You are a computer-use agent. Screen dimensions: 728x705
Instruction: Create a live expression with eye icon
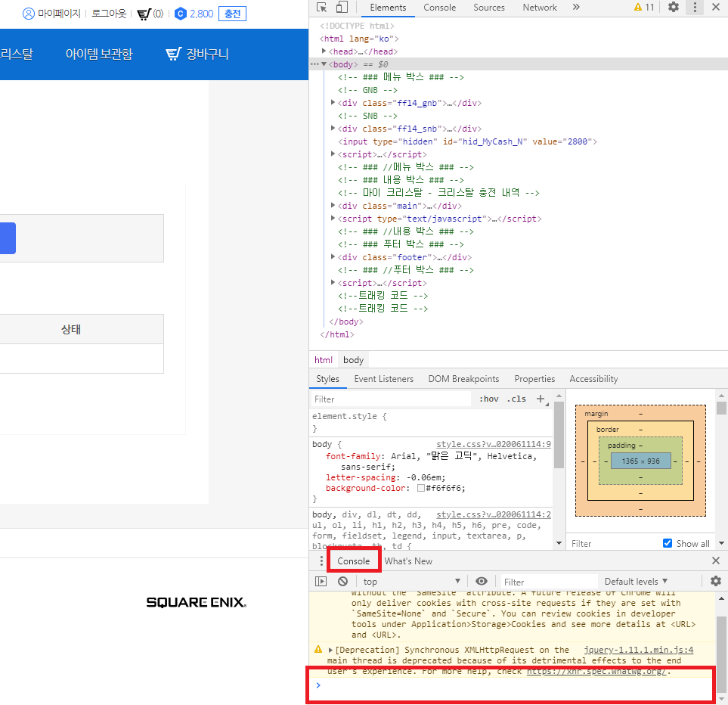482,582
